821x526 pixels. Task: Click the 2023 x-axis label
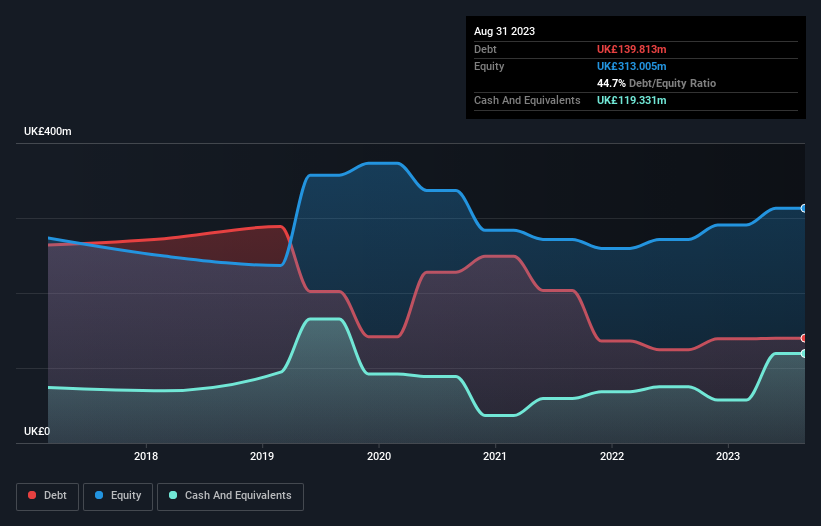tap(728, 456)
